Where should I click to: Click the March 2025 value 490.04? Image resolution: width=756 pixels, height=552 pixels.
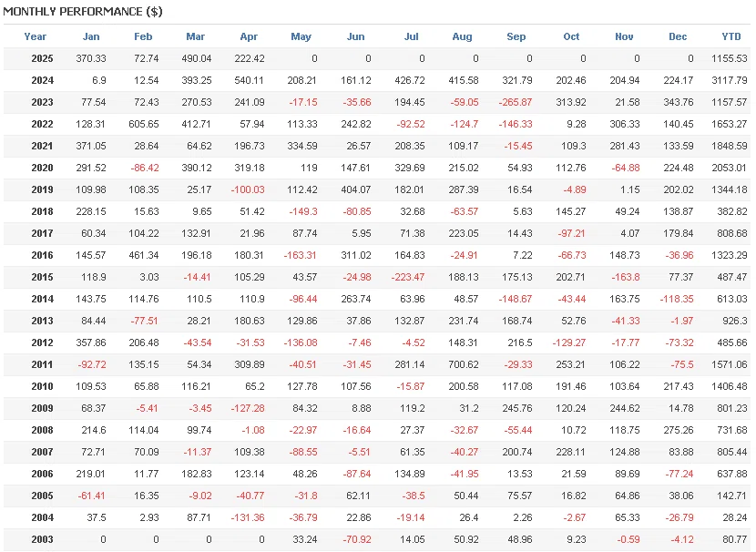click(x=195, y=58)
